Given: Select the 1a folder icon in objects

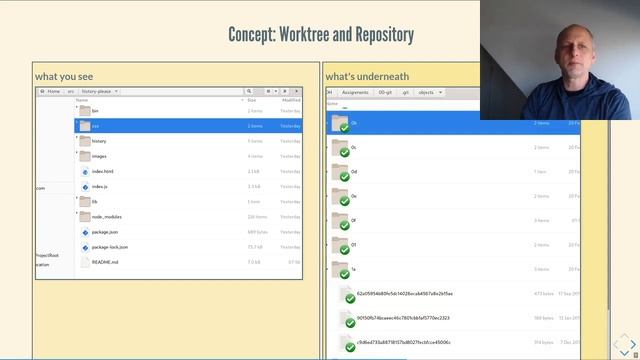Looking at the screenshot, I should click(x=340, y=270).
